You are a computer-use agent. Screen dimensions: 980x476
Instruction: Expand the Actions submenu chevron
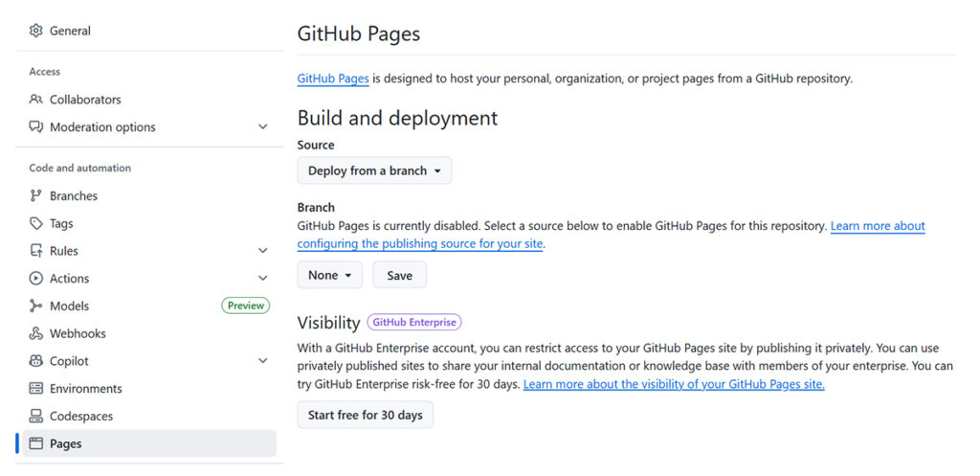[x=263, y=279]
